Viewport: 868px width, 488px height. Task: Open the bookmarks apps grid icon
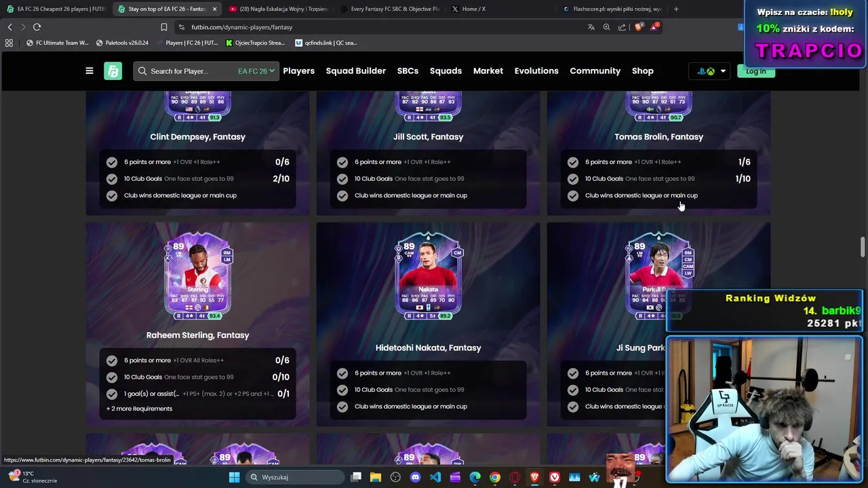tap(9, 43)
